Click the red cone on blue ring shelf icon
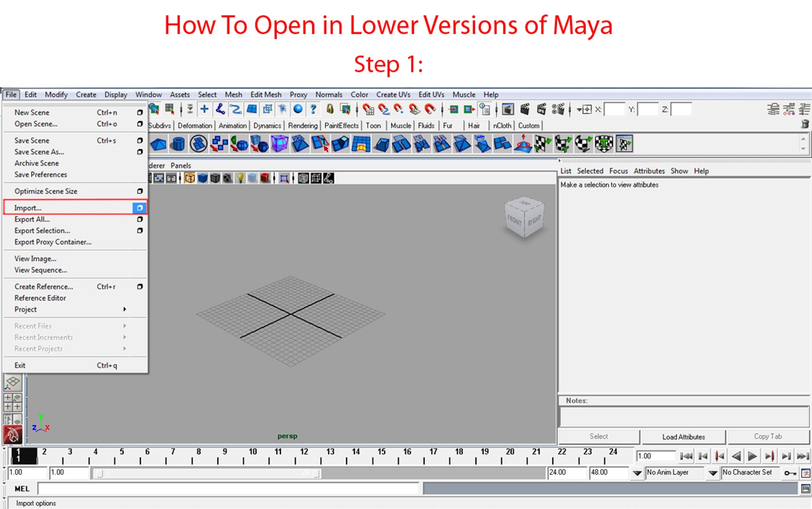 point(523,144)
